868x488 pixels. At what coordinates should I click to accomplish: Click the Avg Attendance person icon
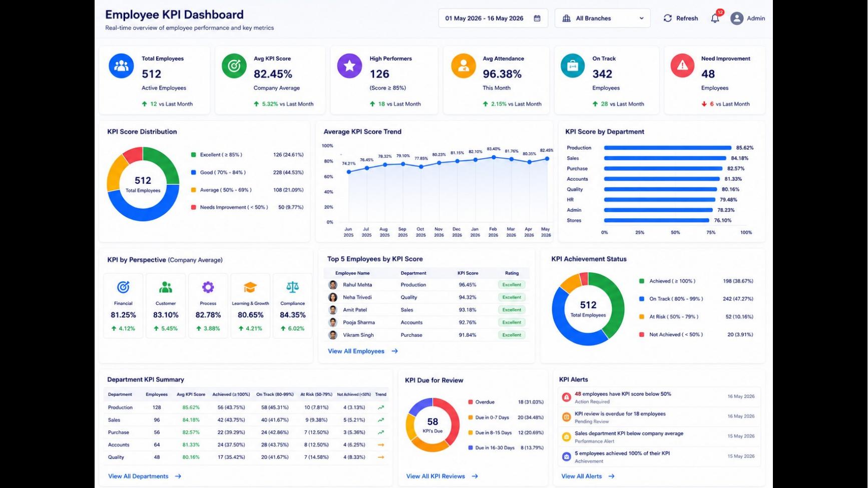coord(464,66)
